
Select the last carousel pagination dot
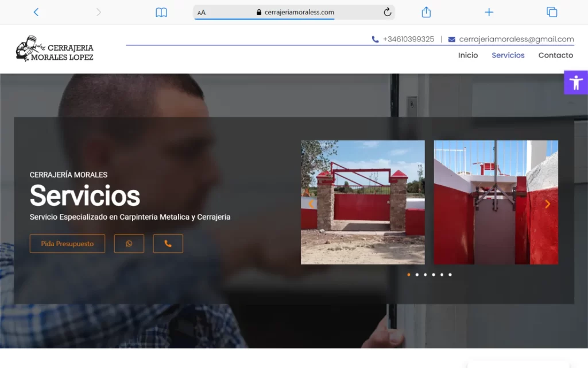[450, 275]
